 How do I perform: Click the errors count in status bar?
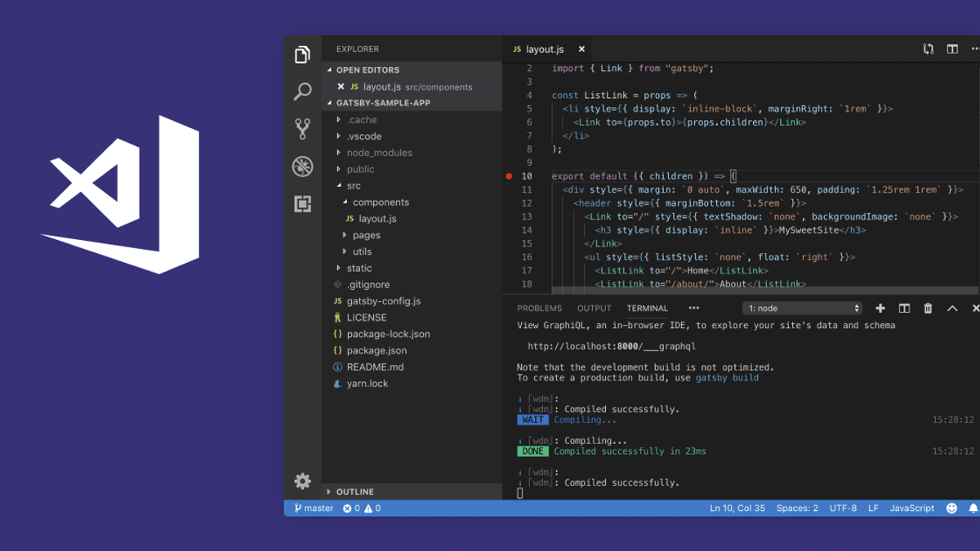click(351, 508)
